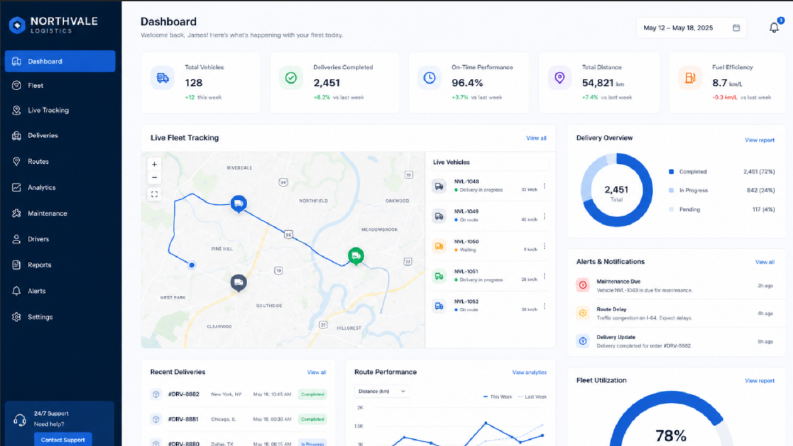The width and height of the screenshot is (793, 446).
Task: Click the Deliveries Completed checkmark icon
Action: [x=291, y=78]
